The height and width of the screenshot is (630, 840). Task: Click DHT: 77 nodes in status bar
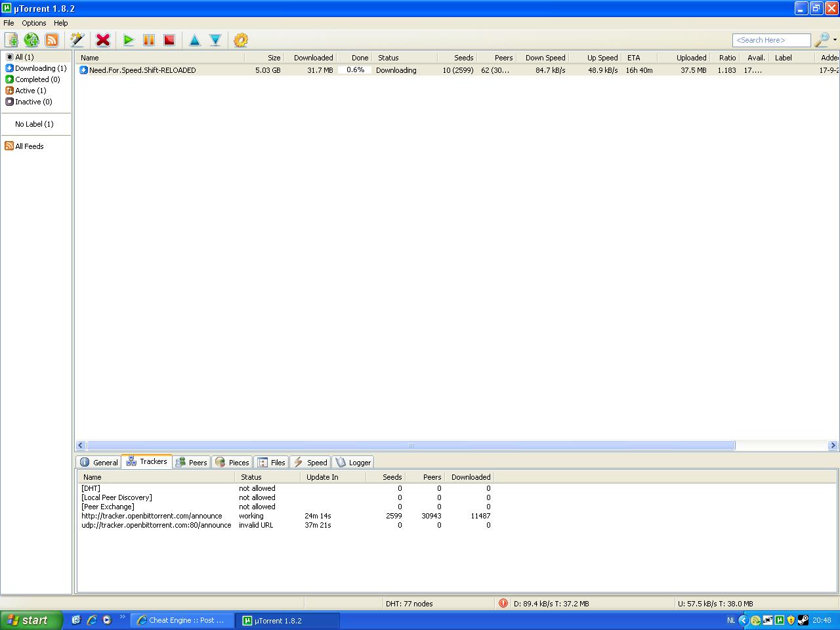tap(409, 604)
